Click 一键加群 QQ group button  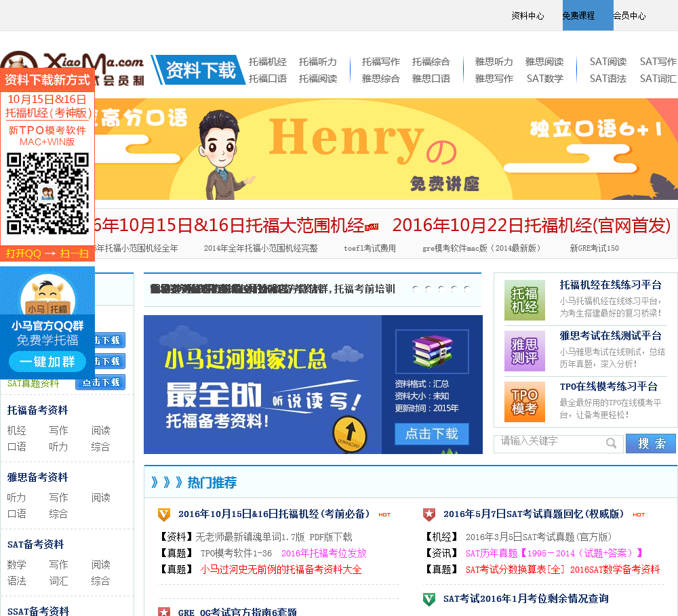point(47,361)
